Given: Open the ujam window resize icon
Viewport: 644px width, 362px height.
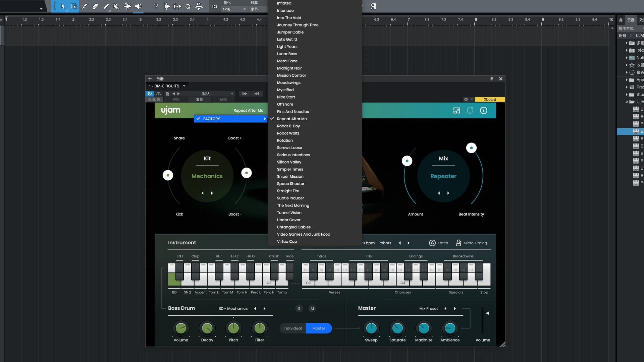Looking at the screenshot, I should click(457, 111).
